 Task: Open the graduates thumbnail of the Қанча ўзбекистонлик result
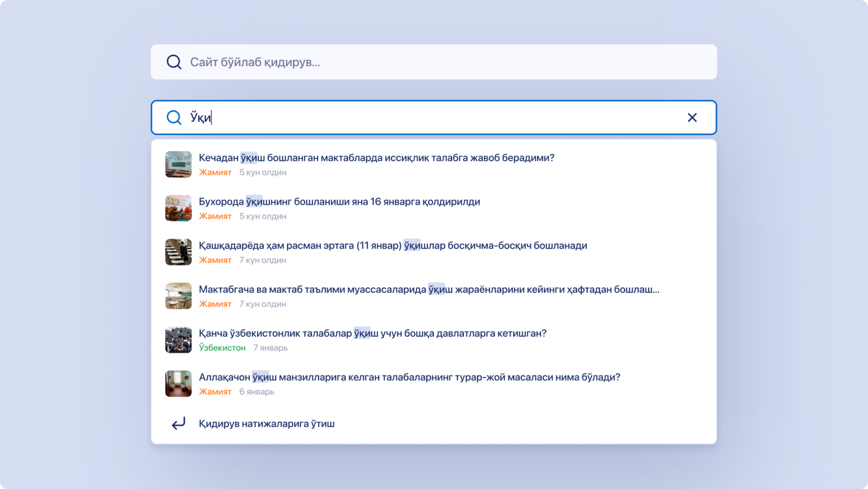click(x=178, y=340)
